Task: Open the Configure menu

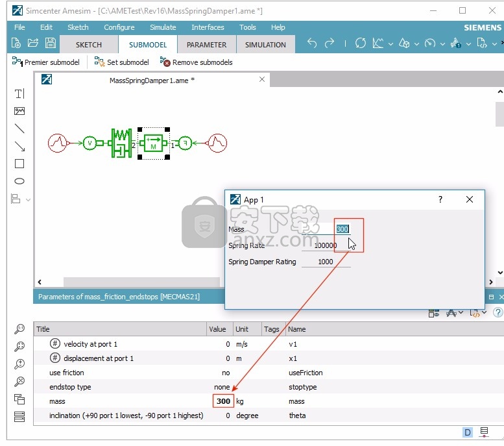Action: click(x=119, y=27)
